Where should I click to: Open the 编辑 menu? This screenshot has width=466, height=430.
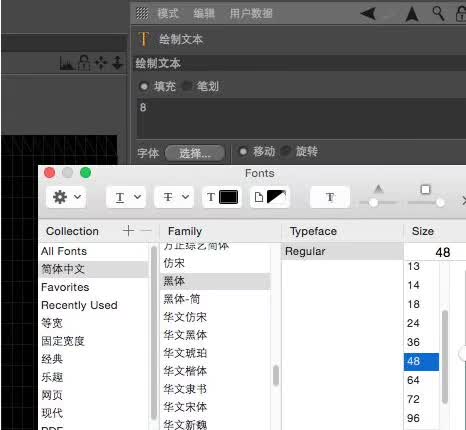[x=204, y=13]
